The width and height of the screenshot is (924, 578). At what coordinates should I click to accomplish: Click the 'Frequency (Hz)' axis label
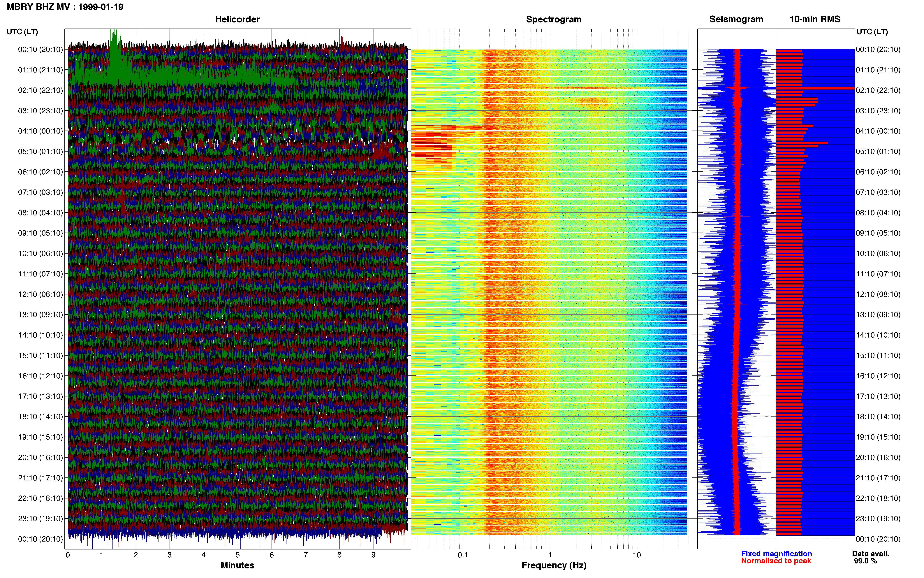(x=554, y=565)
